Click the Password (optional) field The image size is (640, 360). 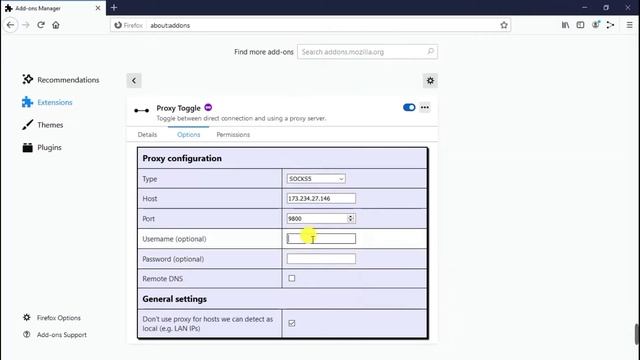tap(321, 259)
